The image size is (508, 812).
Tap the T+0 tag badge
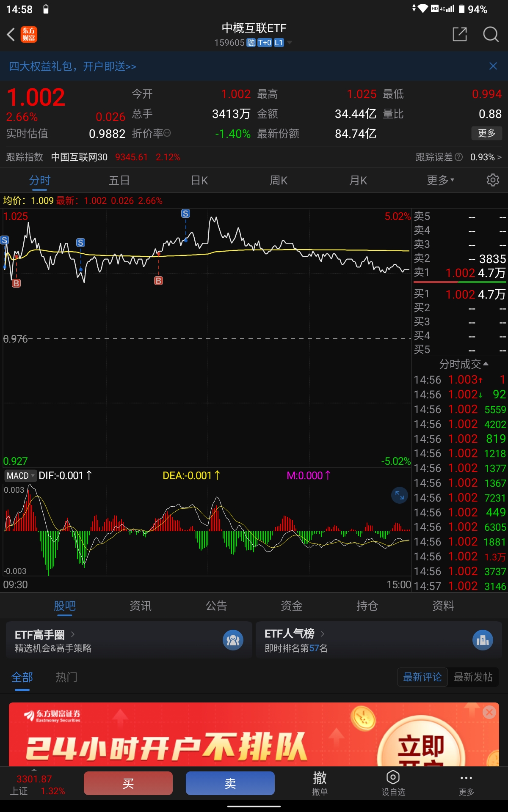265,42
